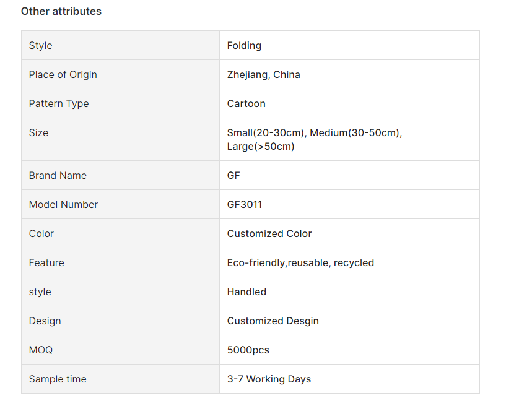Select the Pattern Type label
This screenshot has width=532, height=406.
point(59,104)
